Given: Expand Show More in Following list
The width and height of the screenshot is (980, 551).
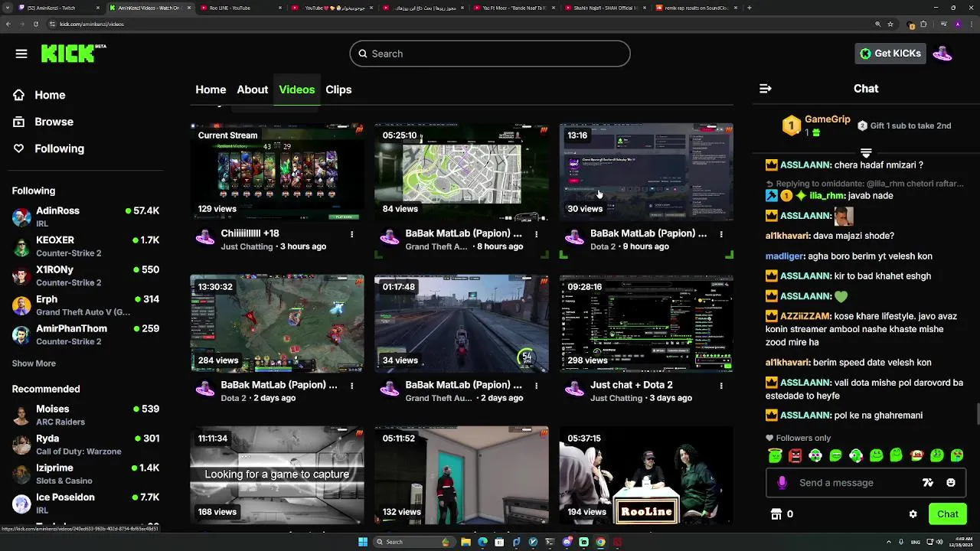Looking at the screenshot, I should (x=34, y=364).
